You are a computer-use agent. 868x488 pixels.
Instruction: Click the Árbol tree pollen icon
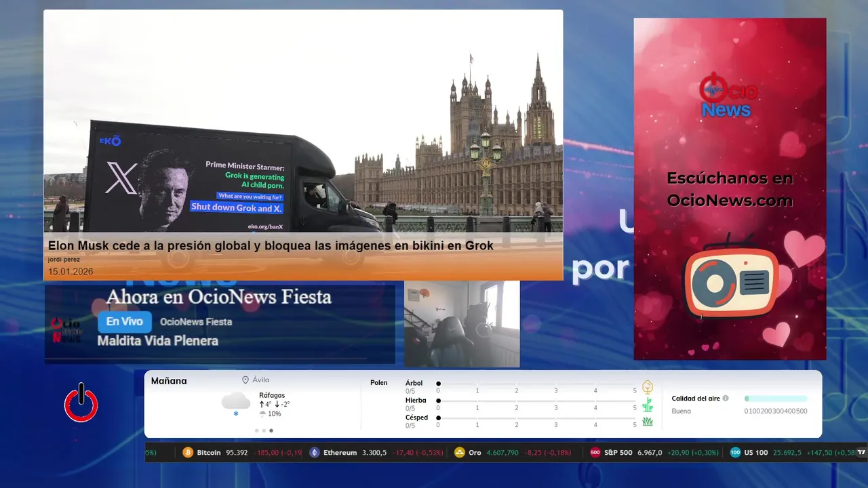[648, 387]
